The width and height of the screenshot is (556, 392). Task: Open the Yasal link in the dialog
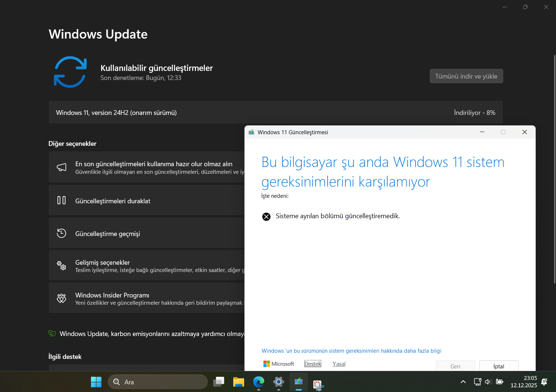point(339,364)
